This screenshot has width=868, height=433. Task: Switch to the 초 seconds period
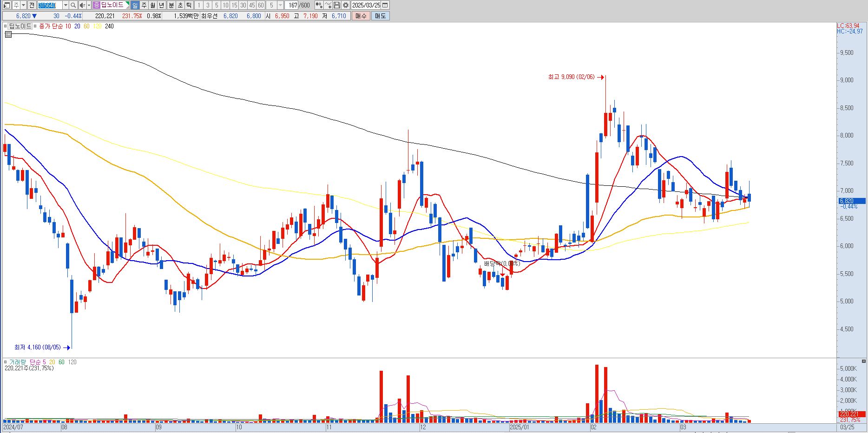click(x=180, y=5)
